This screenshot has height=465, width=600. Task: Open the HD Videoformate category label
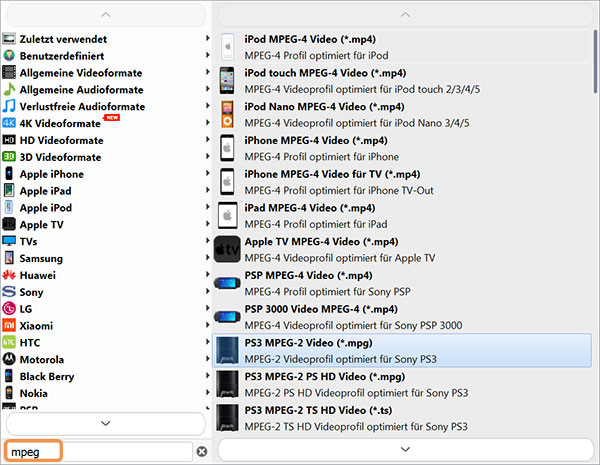[x=62, y=140]
